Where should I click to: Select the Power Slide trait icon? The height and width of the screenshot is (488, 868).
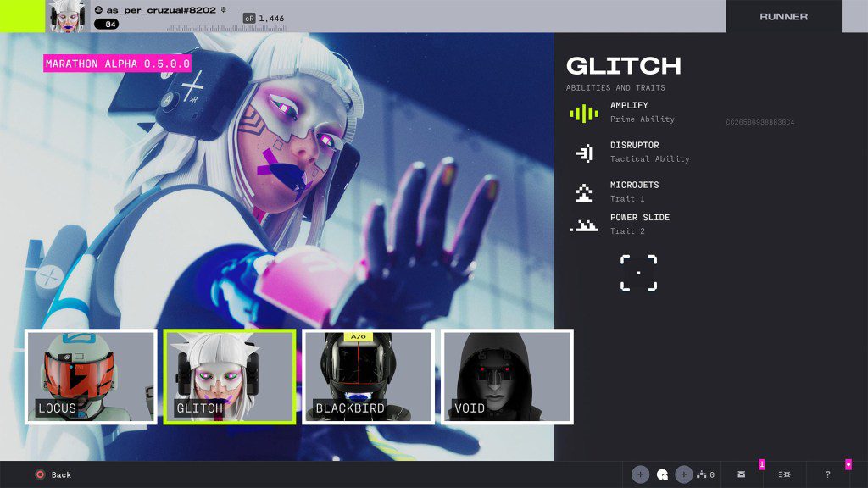[x=583, y=225]
